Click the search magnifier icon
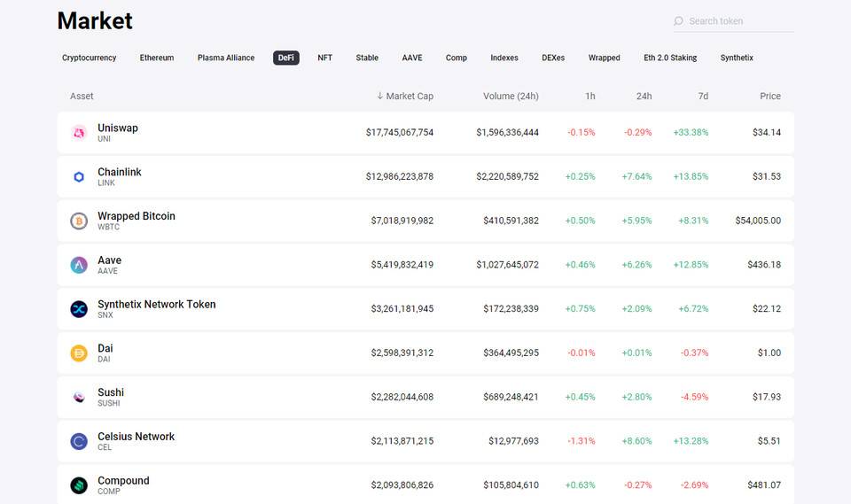 point(678,21)
